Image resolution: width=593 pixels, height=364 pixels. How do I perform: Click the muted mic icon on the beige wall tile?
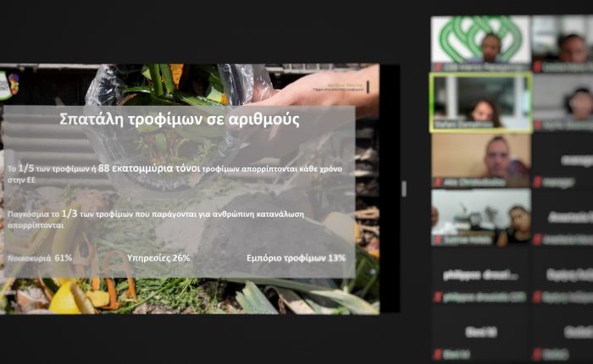pyautogui.click(x=438, y=183)
